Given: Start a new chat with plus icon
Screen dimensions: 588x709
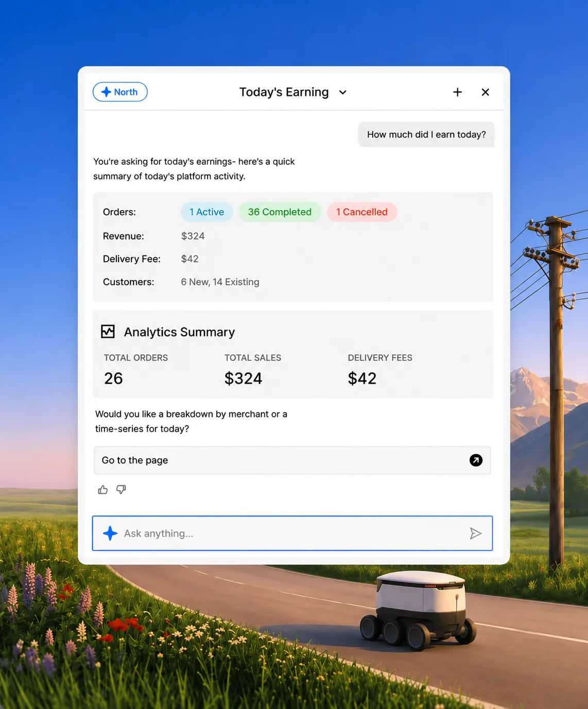Looking at the screenshot, I should point(457,92).
